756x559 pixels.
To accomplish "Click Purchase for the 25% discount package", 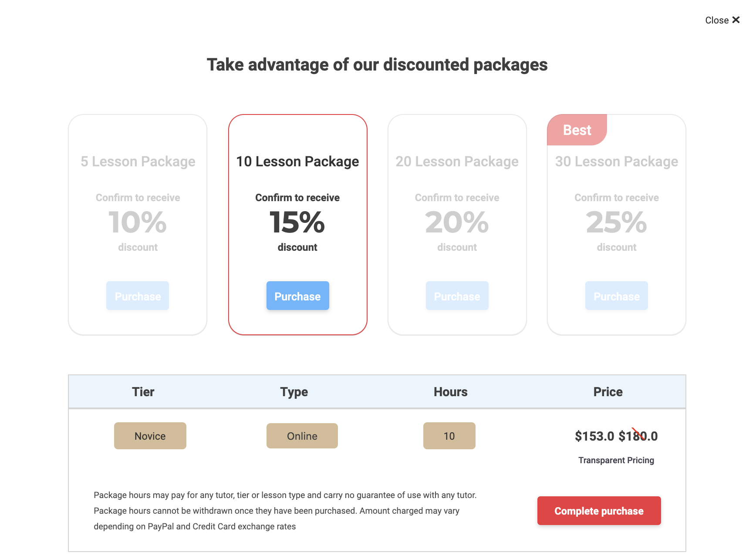I will 616,296.
